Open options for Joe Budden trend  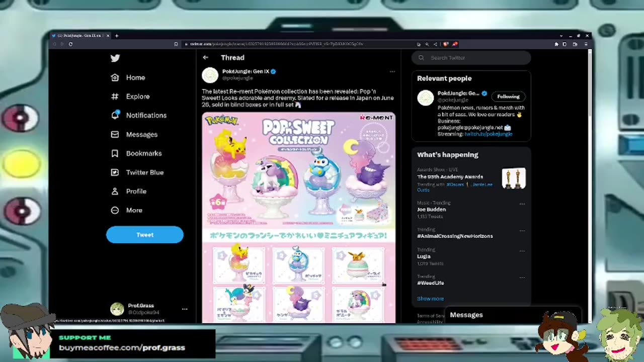pyautogui.click(x=522, y=204)
